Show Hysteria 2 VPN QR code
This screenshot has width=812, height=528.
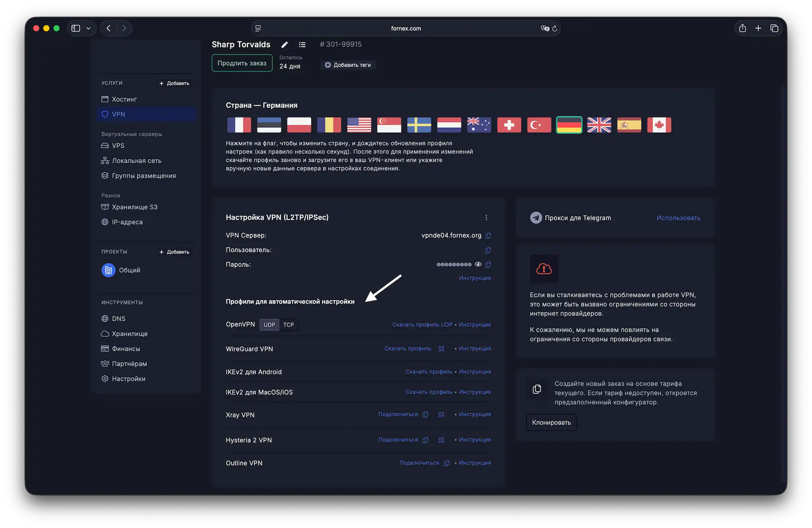[441, 440]
